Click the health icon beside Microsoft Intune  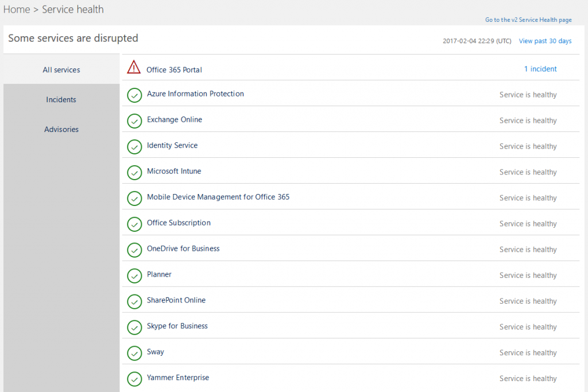[x=134, y=172]
